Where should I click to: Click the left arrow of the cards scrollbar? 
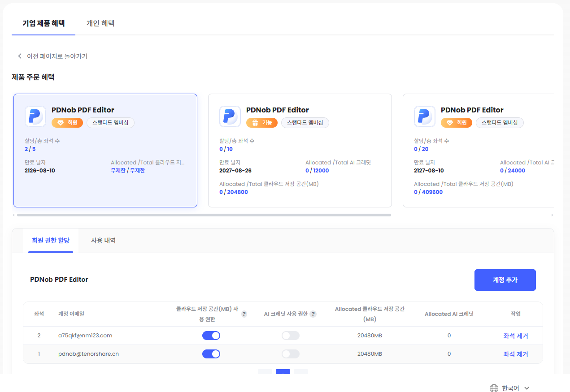tap(14, 215)
